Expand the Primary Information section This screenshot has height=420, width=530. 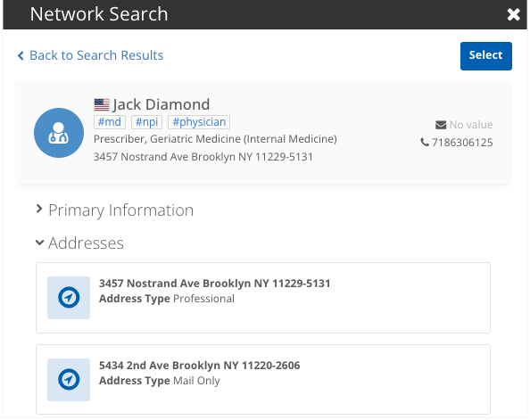click(115, 210)
